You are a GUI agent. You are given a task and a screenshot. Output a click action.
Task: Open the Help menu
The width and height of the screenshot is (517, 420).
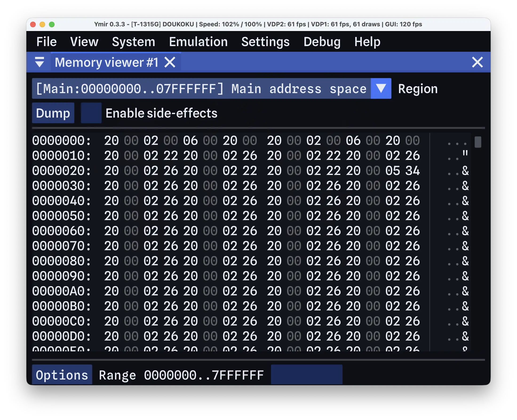click(367, 42)
